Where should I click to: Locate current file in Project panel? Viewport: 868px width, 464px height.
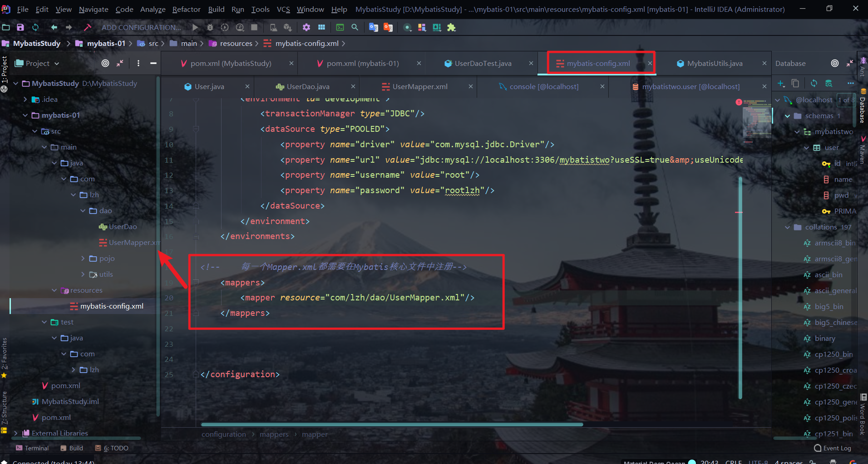(105, 63)
